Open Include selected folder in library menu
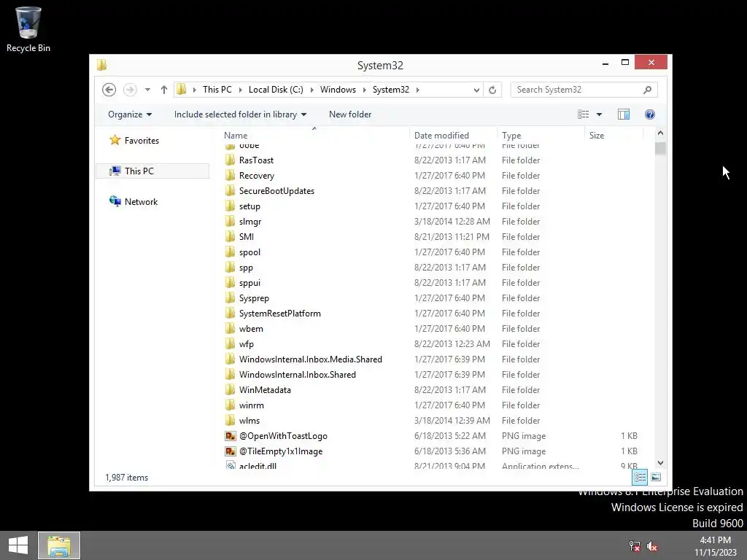The height and width of the screenshot is (560, 747). 240,114
